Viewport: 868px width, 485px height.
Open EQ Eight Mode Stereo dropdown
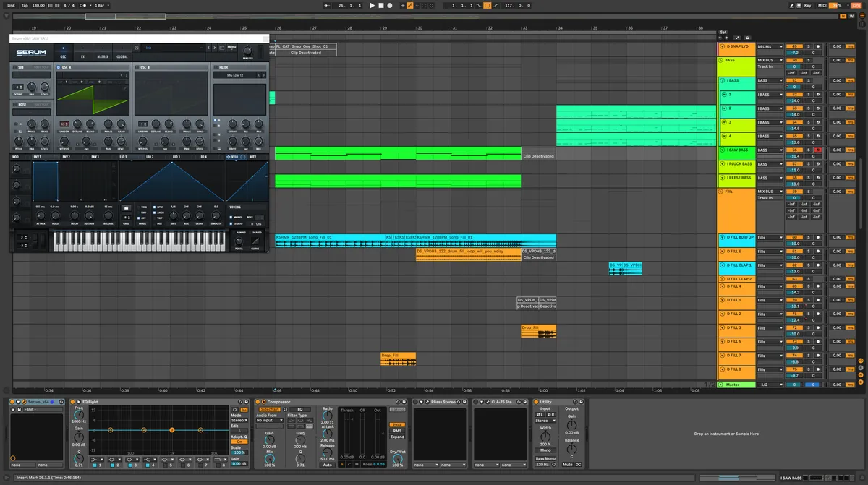238,420
